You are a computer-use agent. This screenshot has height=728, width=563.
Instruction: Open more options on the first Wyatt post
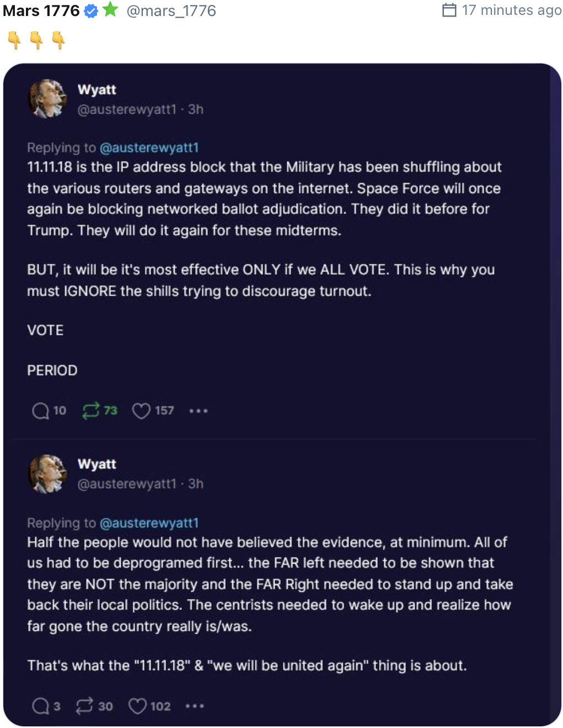tap(199, 411)
